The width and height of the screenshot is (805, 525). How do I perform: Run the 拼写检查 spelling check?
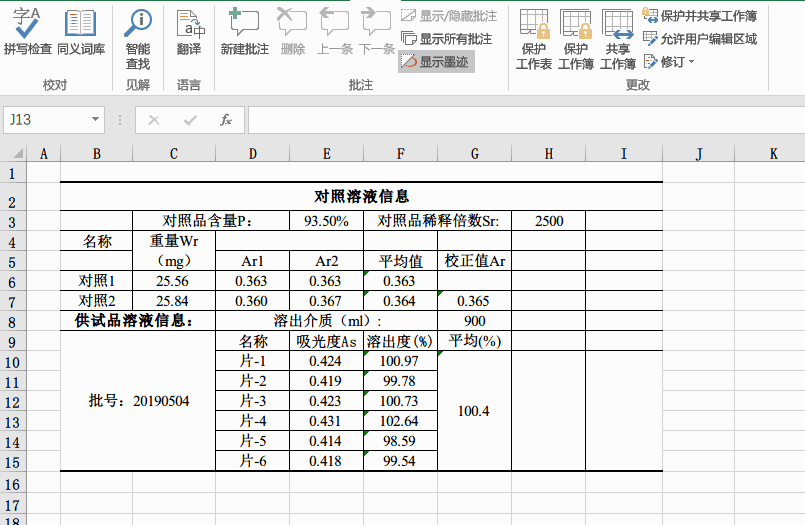(27, 31)
